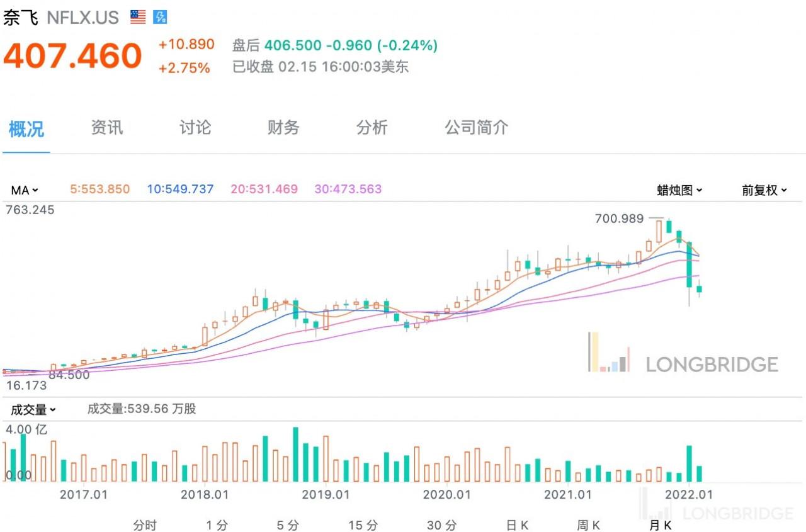
Task: Click the 700.989 peak price candle
Action: coord(659,231)
